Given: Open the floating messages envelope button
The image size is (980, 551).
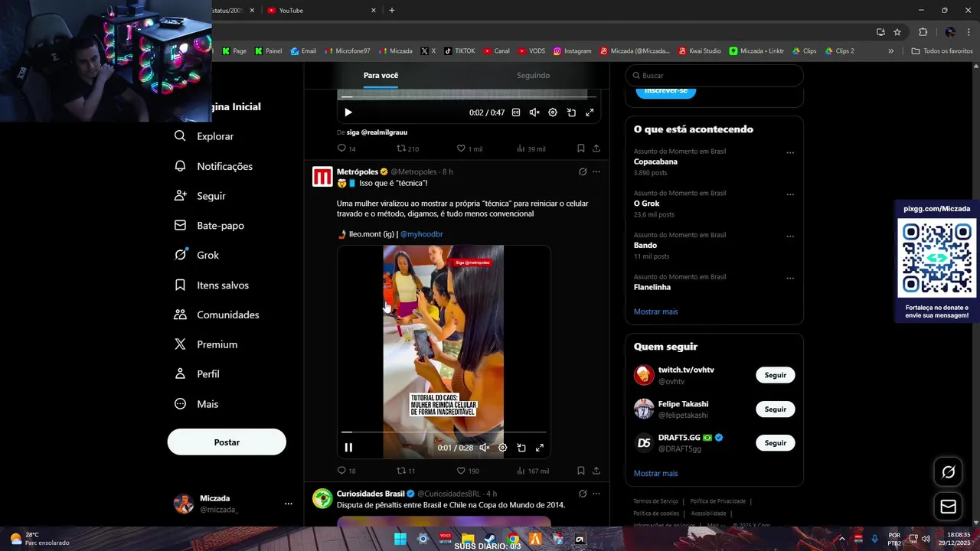Looking at the screenshot, I should [948, 506].
